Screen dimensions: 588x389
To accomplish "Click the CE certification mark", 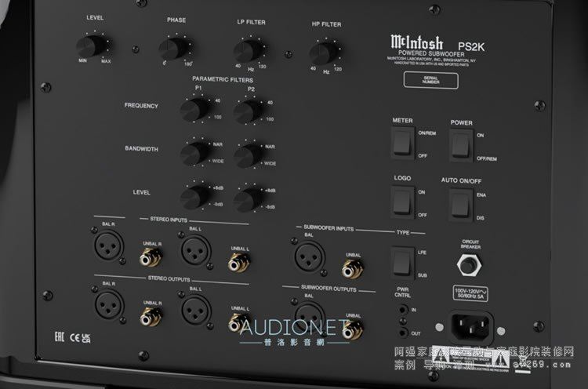I will (x=75, y=338).
